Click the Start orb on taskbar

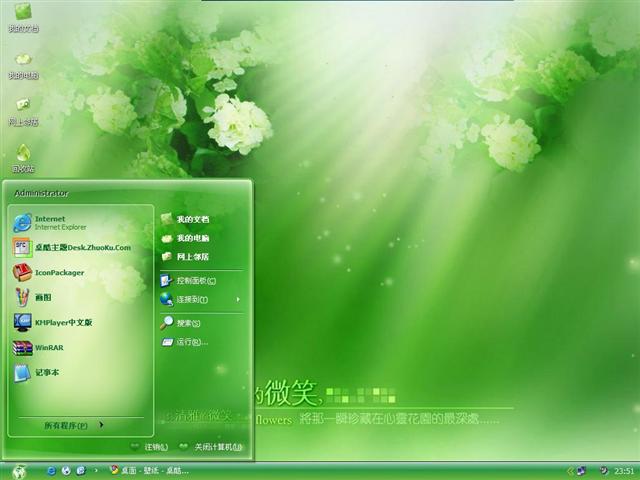point(19,471)
